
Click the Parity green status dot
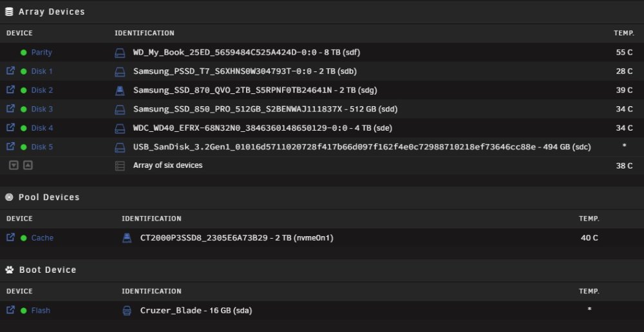(x=23, y=53)
